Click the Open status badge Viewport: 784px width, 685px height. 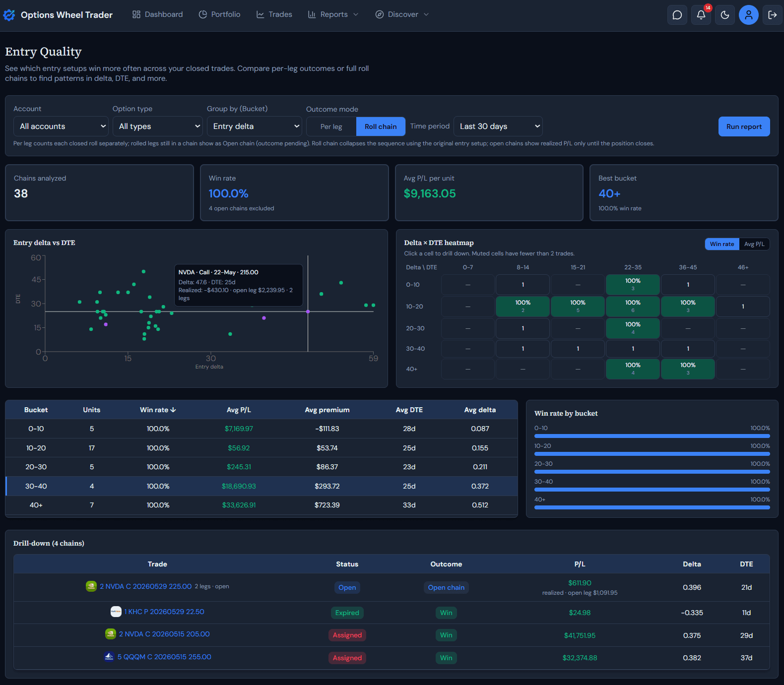(347, 587)
